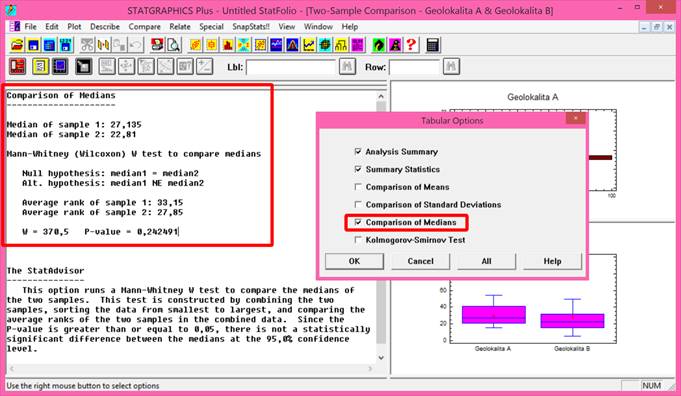Click the Open StatFolio folder icon
Image resolution: width=681 pixels, height=396 pixels.
[x=17, y=45]
